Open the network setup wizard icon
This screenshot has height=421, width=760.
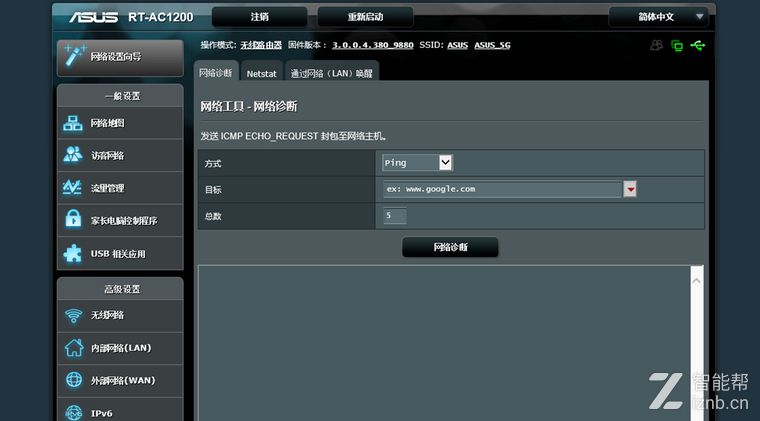point(74,56)
